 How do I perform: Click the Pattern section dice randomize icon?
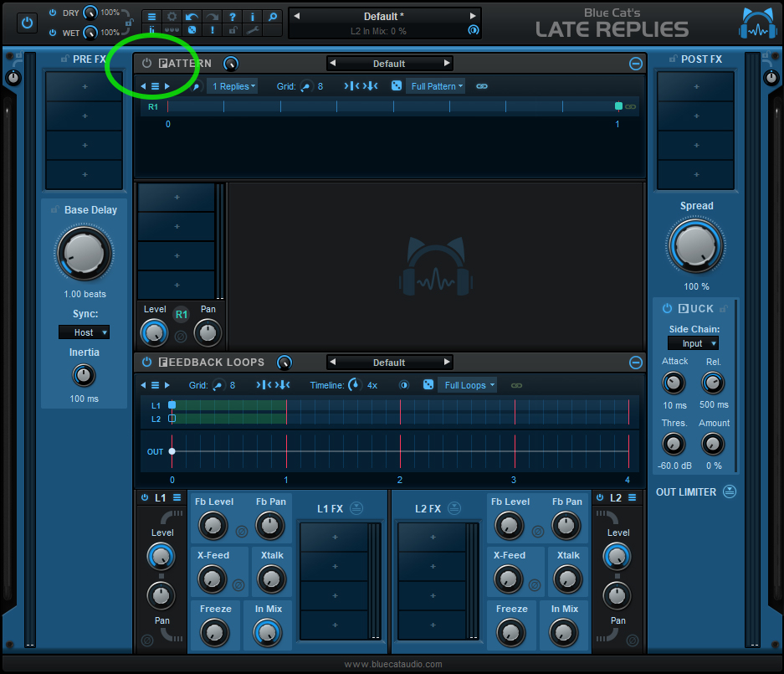coord(397,85)
